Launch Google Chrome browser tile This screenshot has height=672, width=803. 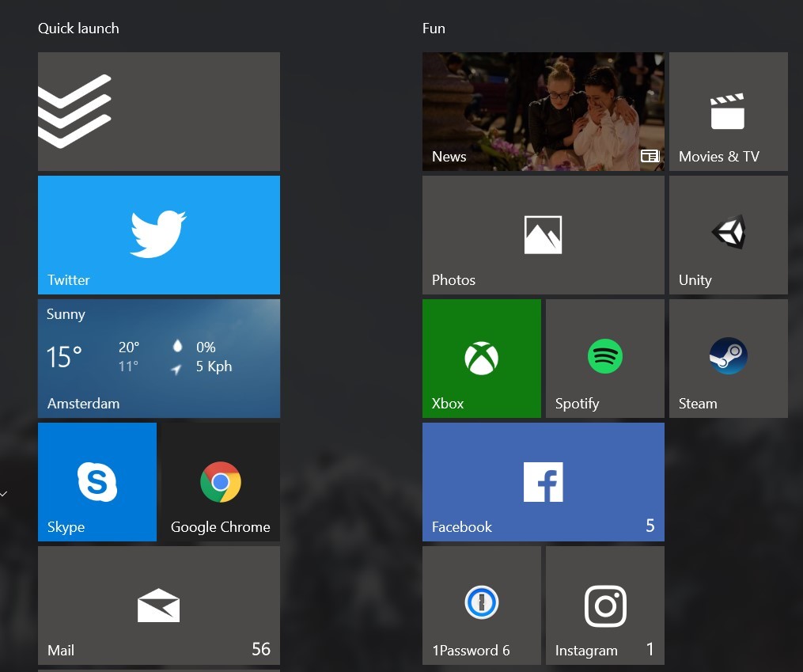pyautogui.click(x=221, y=482)
